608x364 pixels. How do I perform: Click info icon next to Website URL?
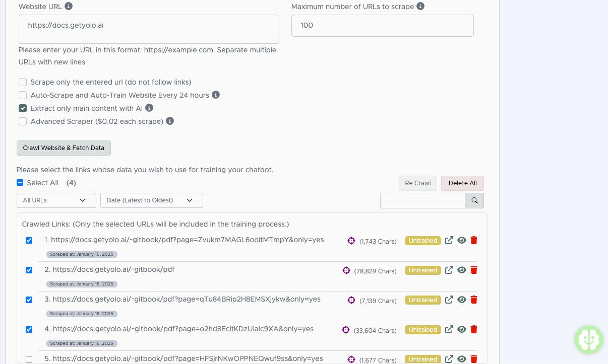pyautogui.click(x=69, y=7)
